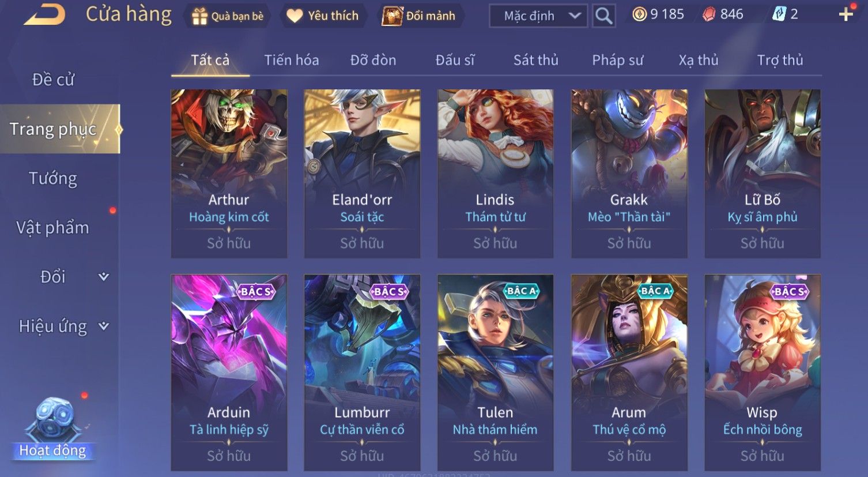The height and width of the screenshot is (477, 868).
Task: Click the golden back arrow icon
Action: (x=44, y=14)
